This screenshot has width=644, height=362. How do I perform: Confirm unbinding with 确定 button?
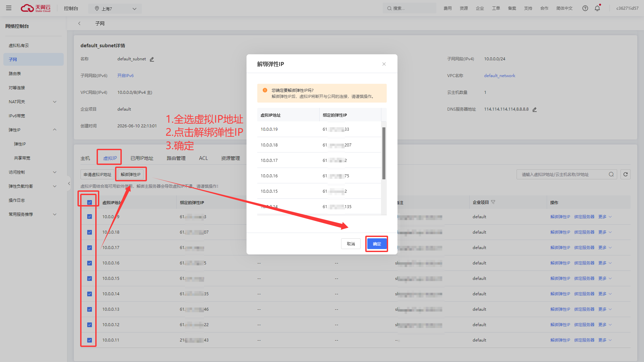tap(377, 244)
